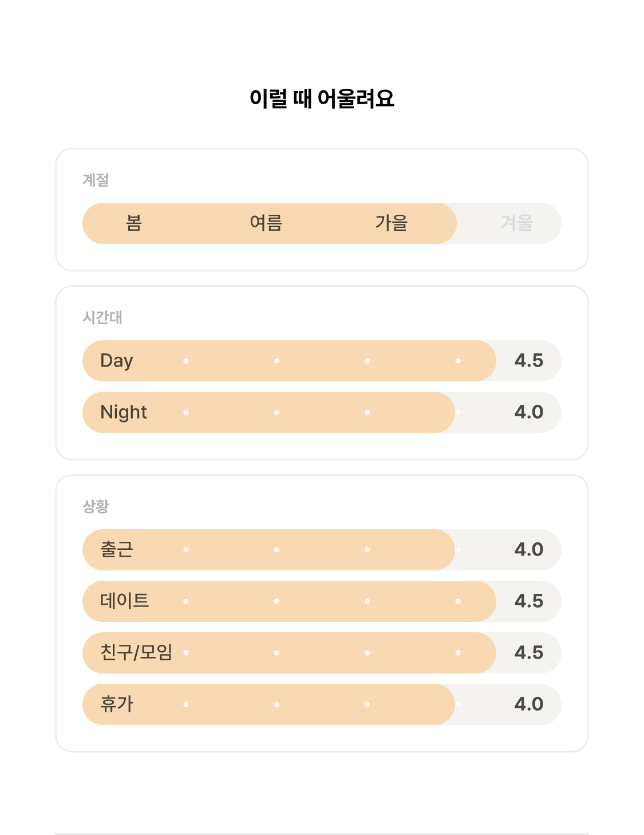Click the Day rating bar
The image size is (644, 835).
(x=322, y=361)
